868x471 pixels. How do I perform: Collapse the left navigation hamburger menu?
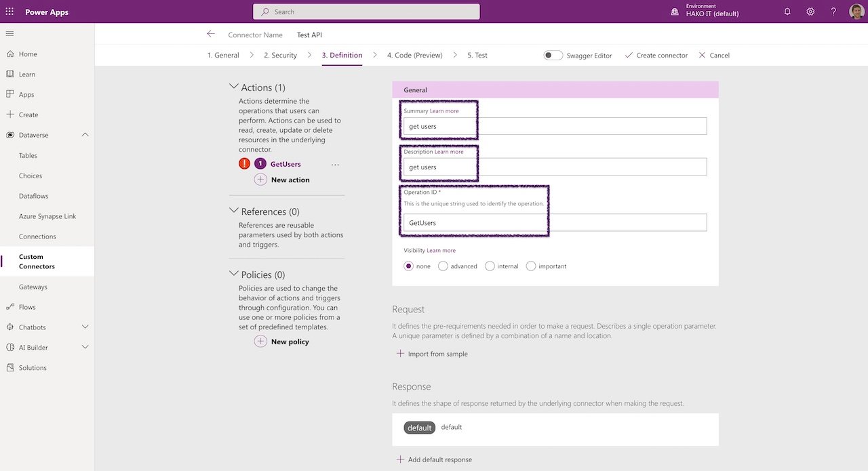click(x=9, y=33)
